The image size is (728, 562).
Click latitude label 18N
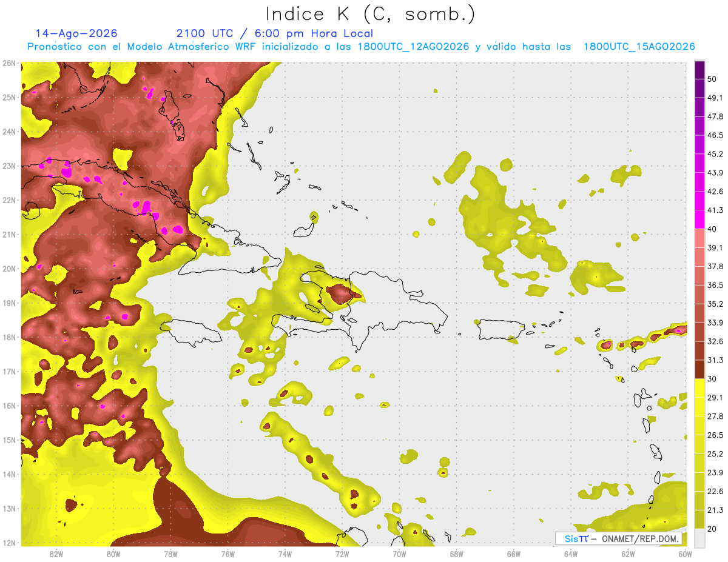(8, 337)
